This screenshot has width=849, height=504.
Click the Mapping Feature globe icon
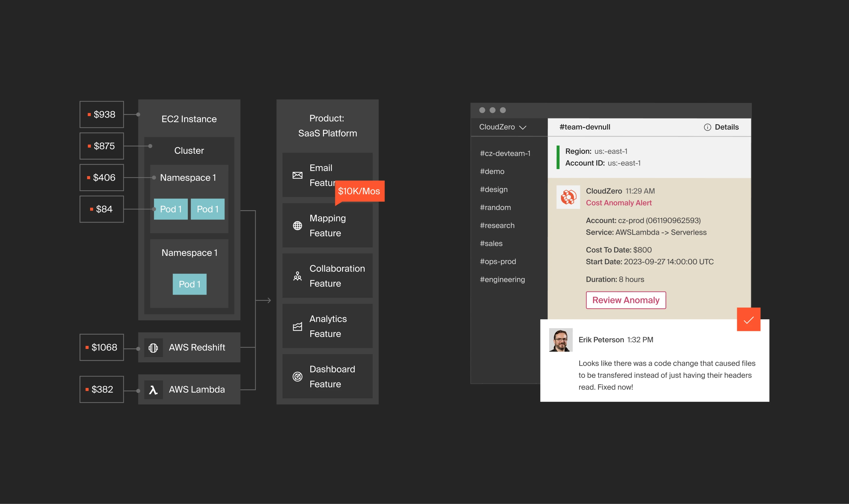click(297, 226)
